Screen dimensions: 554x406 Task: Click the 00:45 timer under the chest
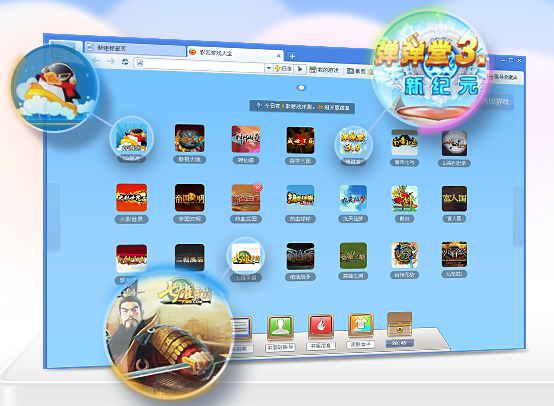(399, 343)
